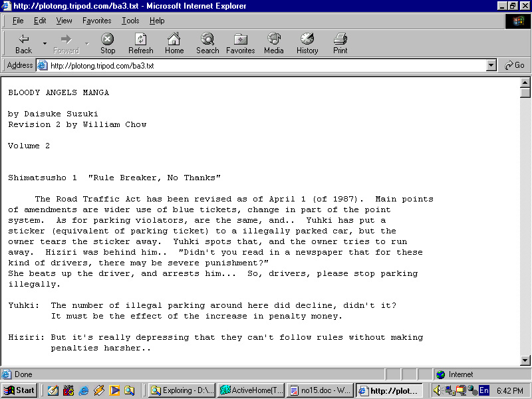Click the Internet Explorer title bar text
Viewport: 532px width, 399px height.
pos(130,6)
